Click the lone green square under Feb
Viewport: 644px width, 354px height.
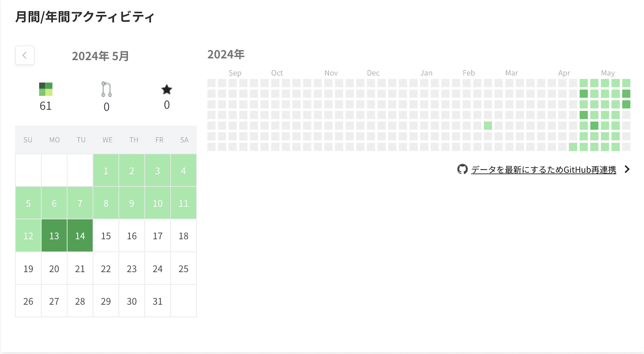(x=488, y=126)
